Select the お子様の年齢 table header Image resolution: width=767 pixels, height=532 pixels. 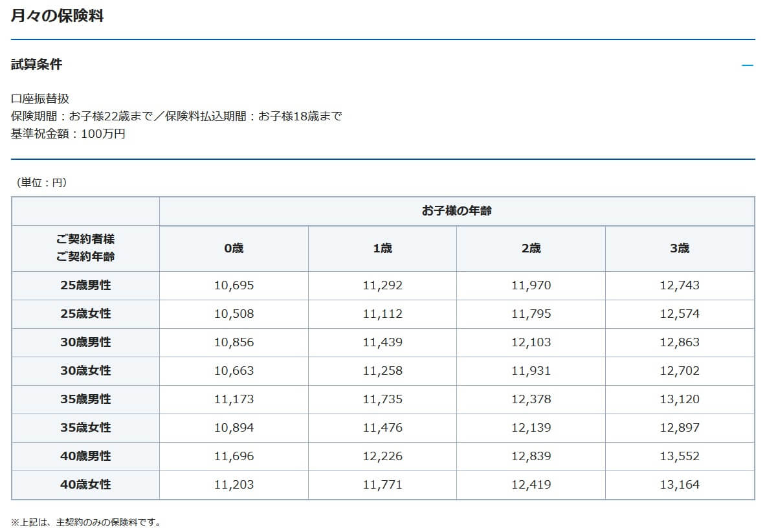point(456,211)
